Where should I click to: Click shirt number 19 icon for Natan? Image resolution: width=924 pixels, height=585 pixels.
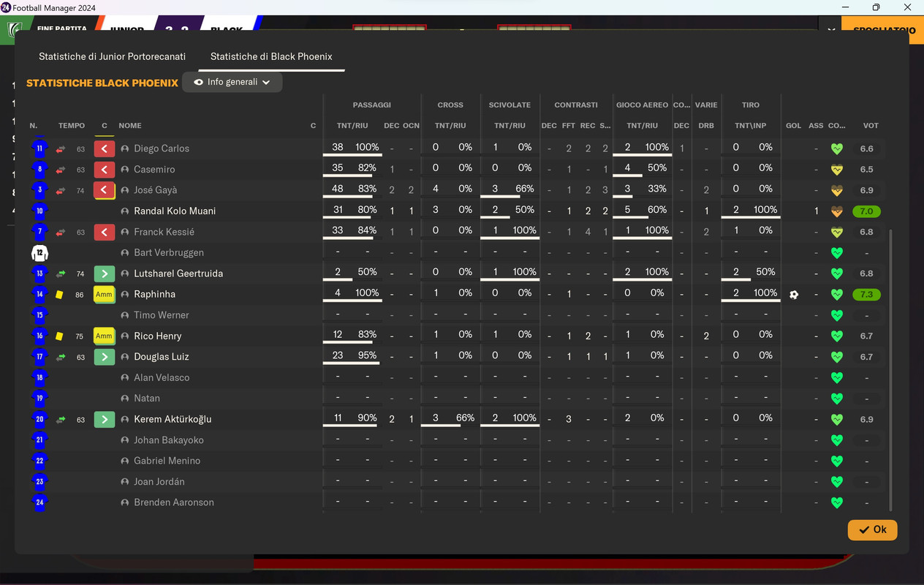pos(39,399)
